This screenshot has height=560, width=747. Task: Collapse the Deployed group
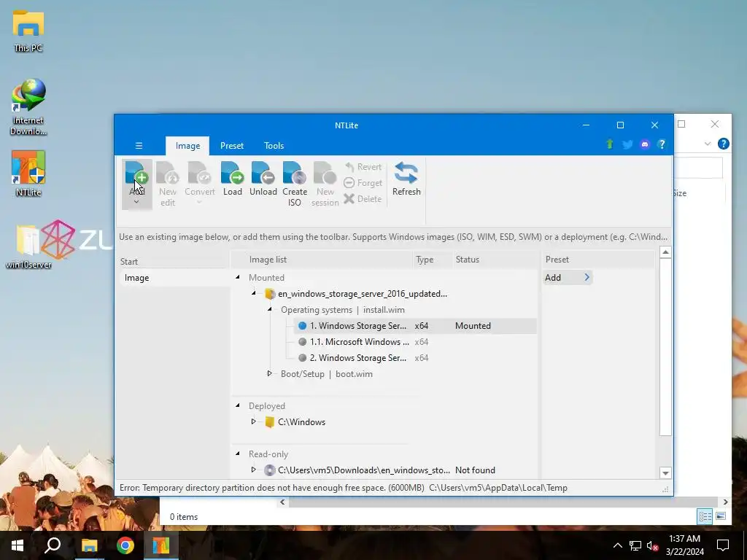point(237,405)
